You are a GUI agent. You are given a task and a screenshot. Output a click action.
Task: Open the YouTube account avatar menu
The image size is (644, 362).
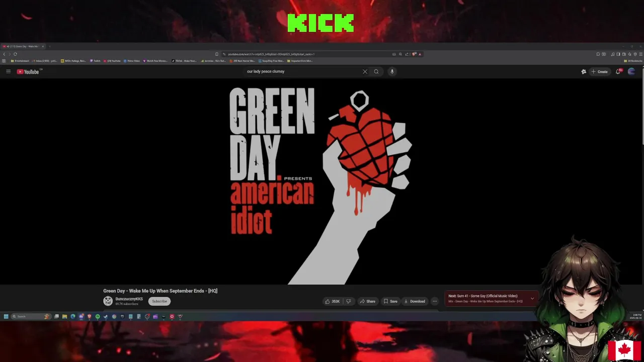pos(631,71)
